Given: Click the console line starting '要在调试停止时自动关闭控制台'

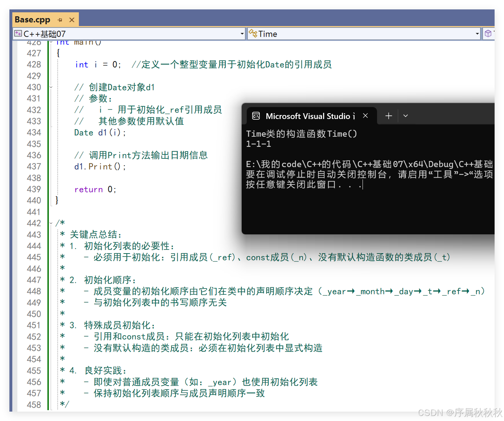Looking at the screenshot, I should pyautogui.click(x=369, y=174).
